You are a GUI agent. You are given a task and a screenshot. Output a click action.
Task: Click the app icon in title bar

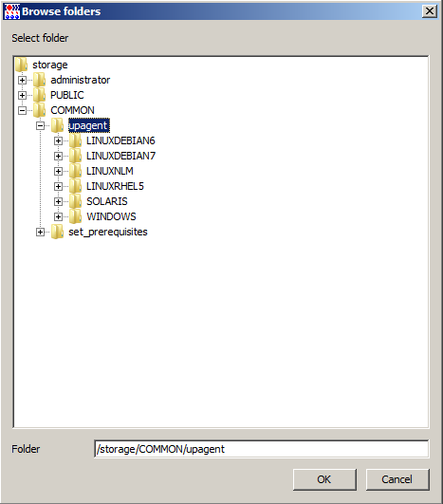click(12, 11)
